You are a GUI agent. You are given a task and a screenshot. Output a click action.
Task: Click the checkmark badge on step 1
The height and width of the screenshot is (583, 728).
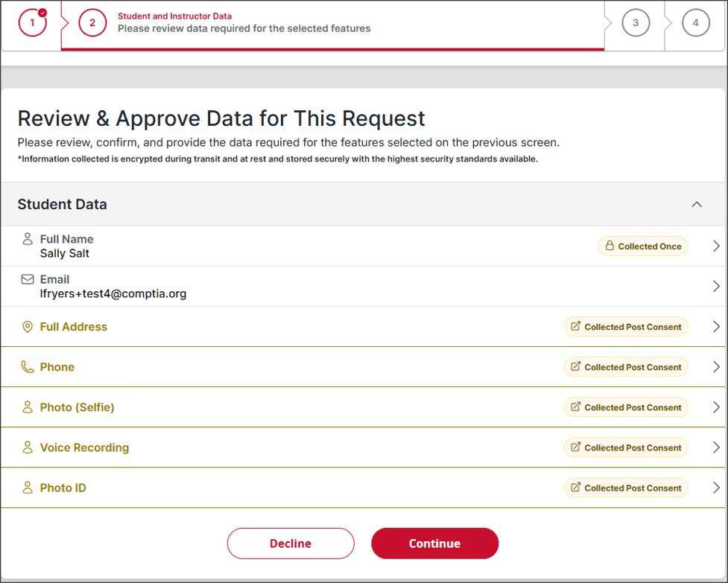[x=42, y=13]
